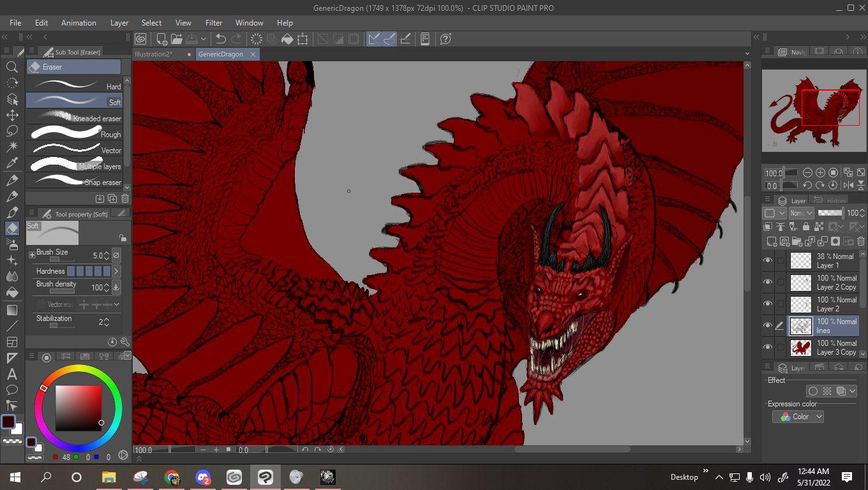The height and width of the screenshot is (490, 868).
Task: Click the Undo arrow in toolbar
Action: 221,39
